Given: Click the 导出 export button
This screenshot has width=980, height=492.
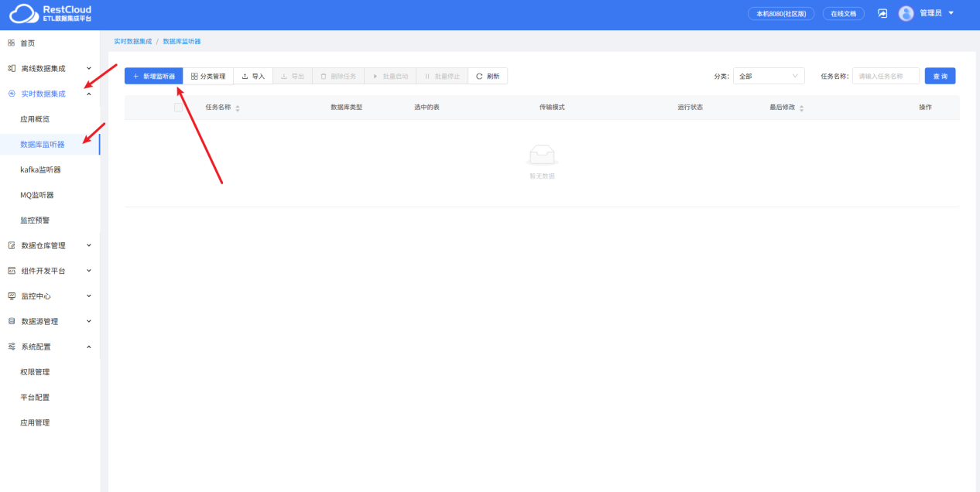Looking at the screenshot, I should tap(292, 77).
